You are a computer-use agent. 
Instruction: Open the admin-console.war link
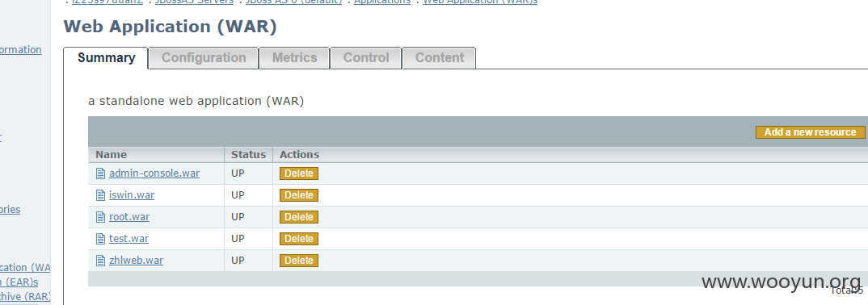tap(154, 173)
